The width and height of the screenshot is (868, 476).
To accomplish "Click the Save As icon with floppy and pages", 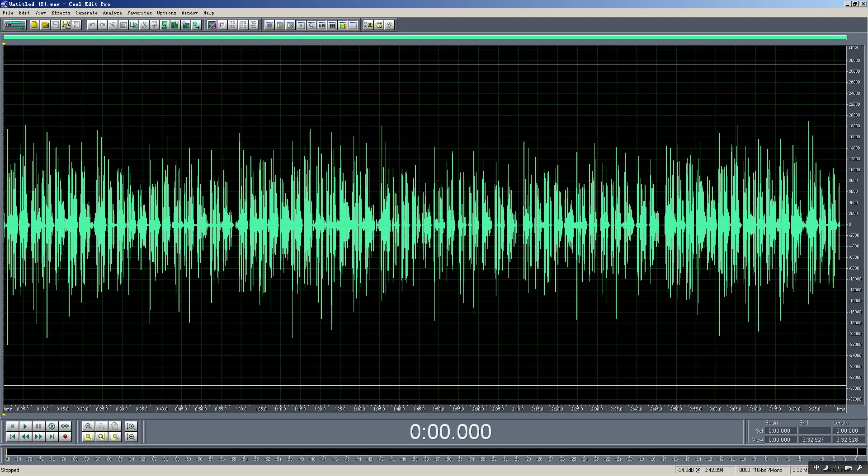I will point(66,25).
